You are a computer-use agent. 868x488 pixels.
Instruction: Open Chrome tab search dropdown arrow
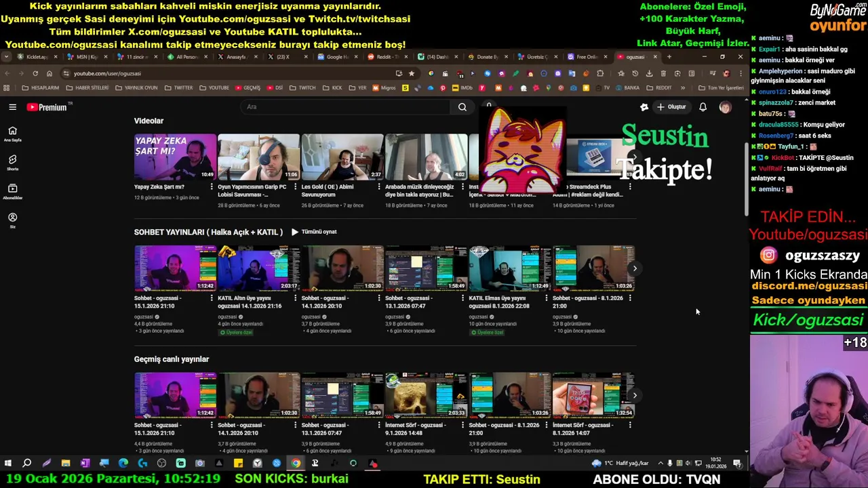point(7,57)
